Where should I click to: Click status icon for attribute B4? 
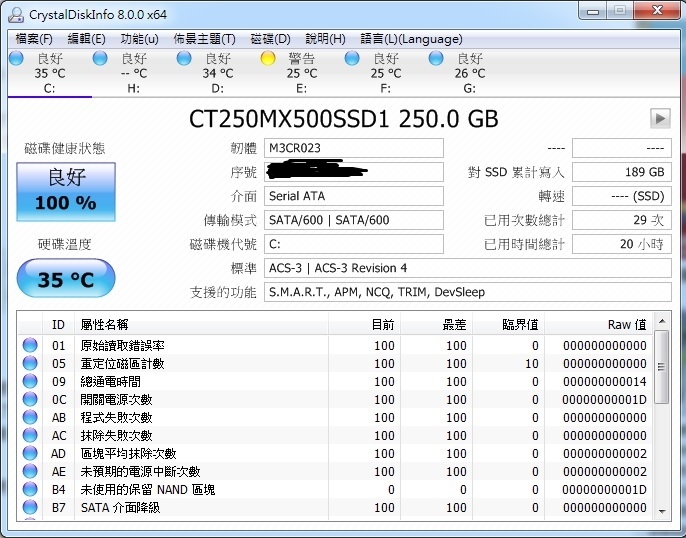(30, 489)
